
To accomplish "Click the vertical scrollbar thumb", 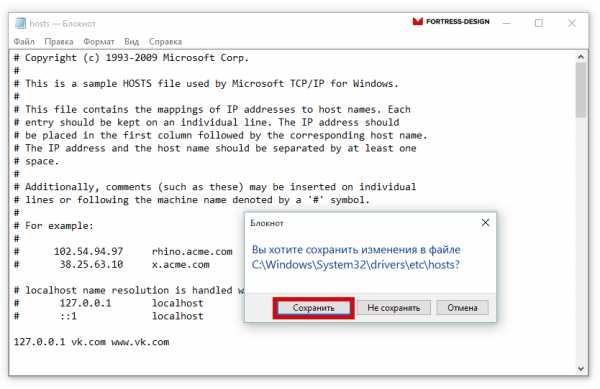I will point(580,90).
